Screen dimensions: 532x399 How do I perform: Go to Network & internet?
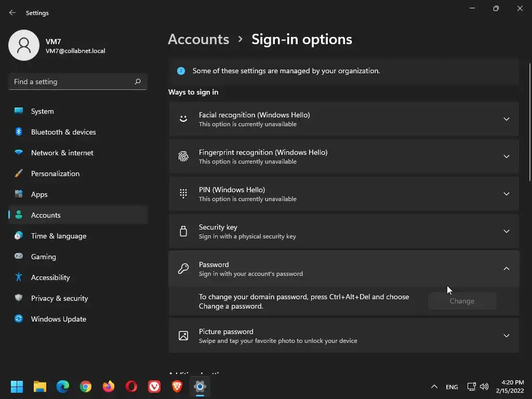[78, 153]
